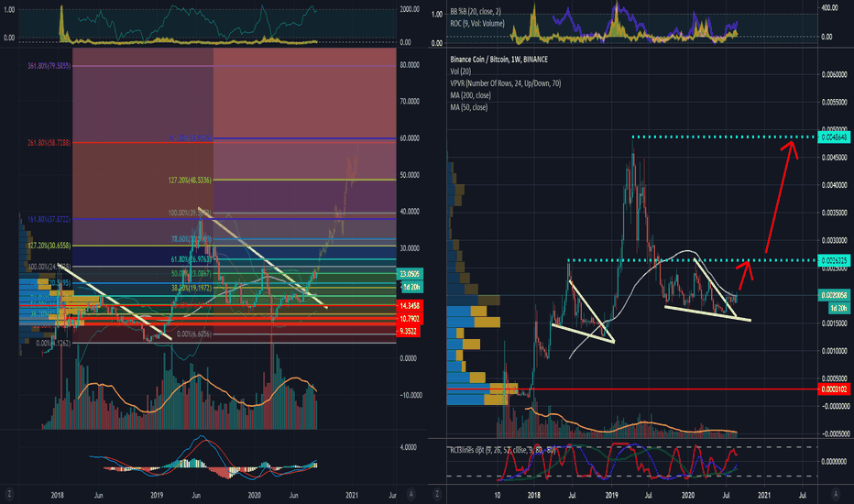Viewport: 854px width, 504px height.
Task: Toggle the A auto-scale button on right chart
Action: tap(836, 494)
